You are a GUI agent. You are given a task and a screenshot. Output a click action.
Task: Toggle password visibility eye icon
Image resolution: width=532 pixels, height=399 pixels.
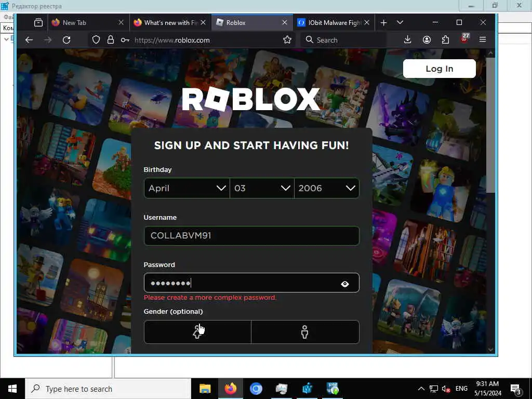tap(345, 284)
